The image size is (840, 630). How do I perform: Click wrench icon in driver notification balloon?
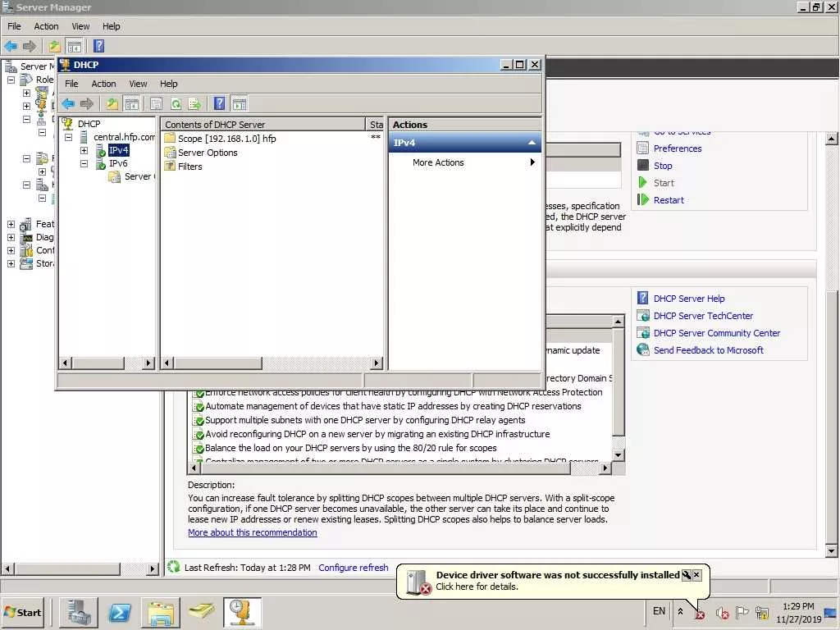point(687,575)
